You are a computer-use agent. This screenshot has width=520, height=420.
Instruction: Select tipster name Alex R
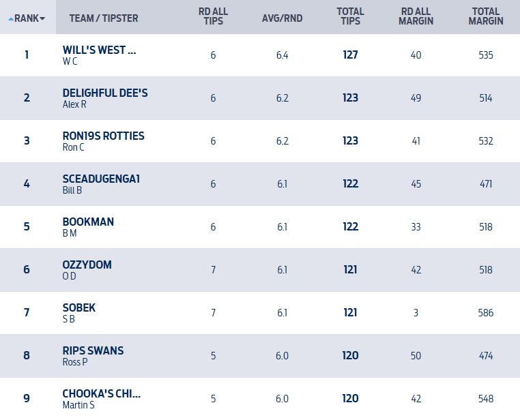click(74, 104)
